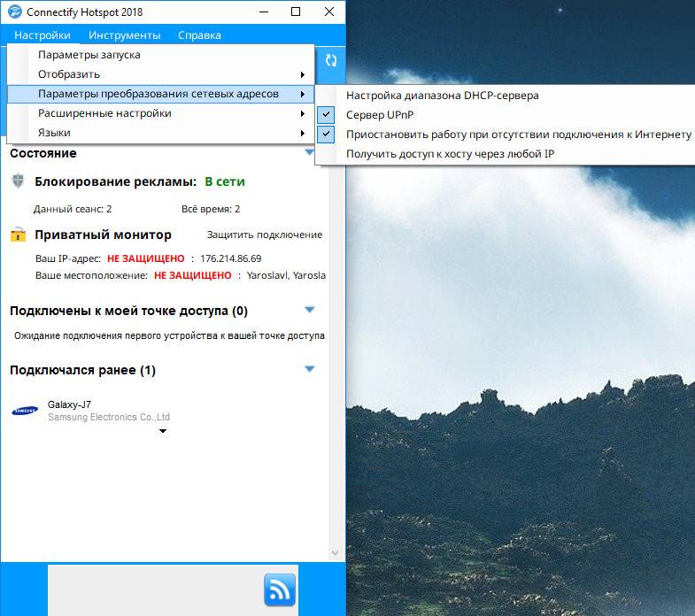Select Параметры запуска menu item
This screenshot has width=695, height=616.
(160, 55)
